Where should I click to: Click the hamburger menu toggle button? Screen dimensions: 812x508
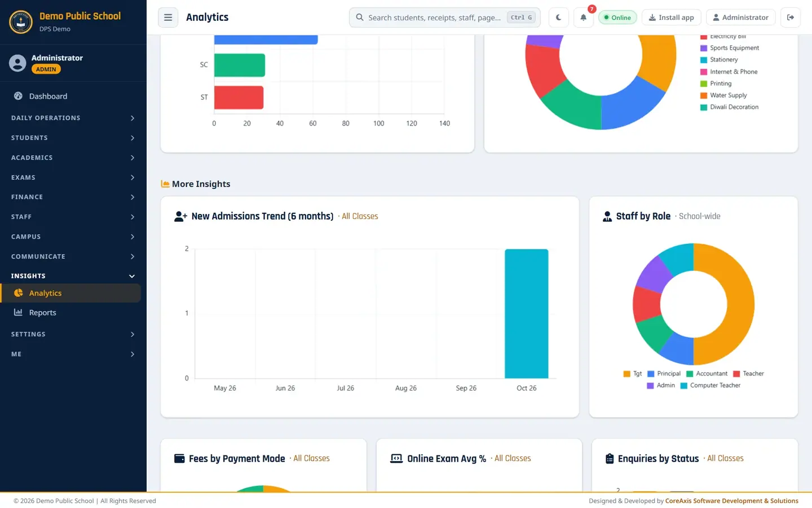168,17
